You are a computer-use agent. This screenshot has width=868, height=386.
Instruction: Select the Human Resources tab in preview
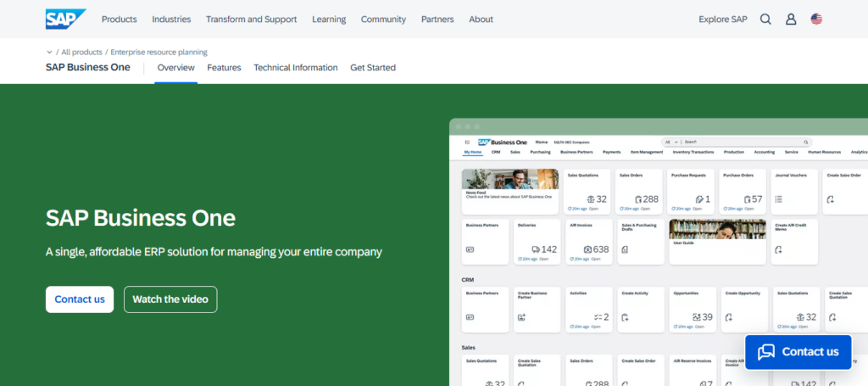[824, 152]
